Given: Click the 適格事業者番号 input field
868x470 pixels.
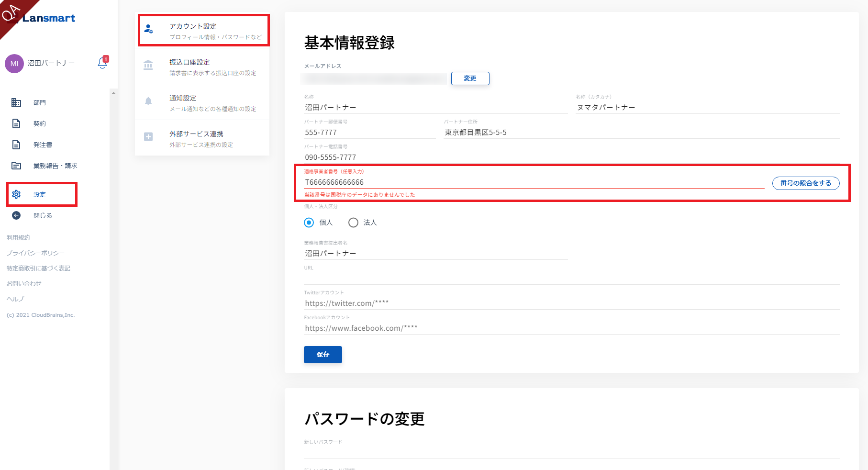Looking at the screenshot, I should pos(534,182).
